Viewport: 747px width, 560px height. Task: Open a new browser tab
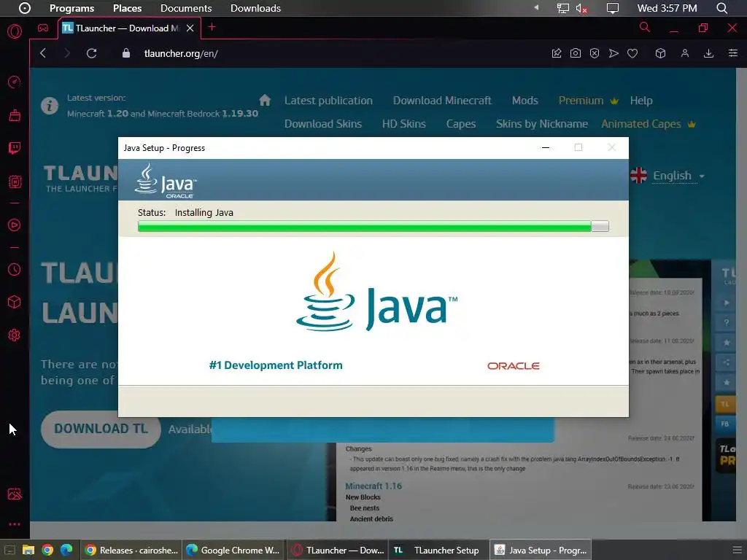212,28
